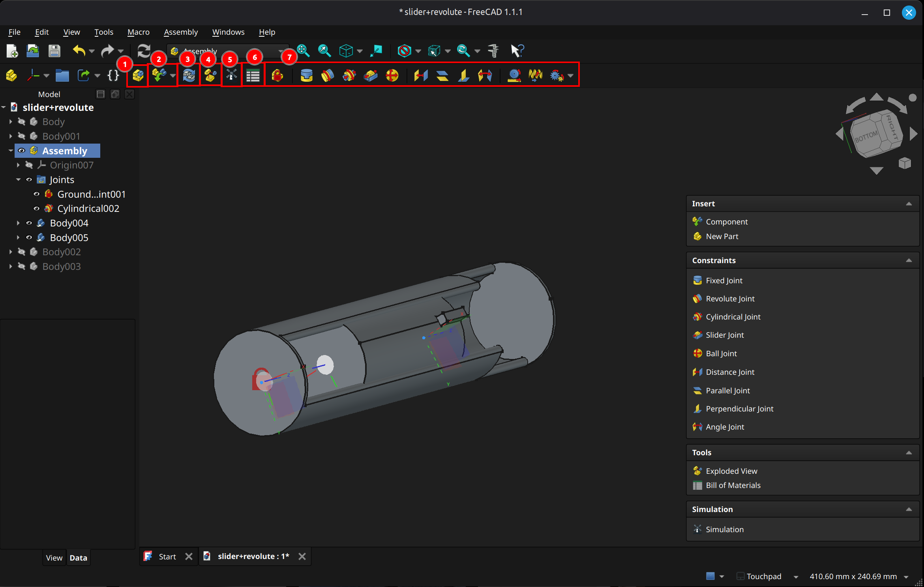
Task: Click the Distance Joint toolbar icon
Action: 421,75
